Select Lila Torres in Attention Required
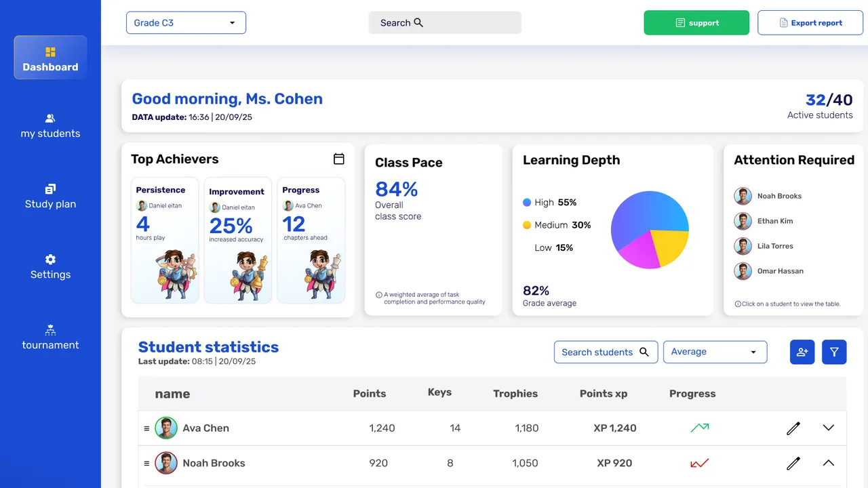Viewport: 868px width, 488px height. (764, 246)
